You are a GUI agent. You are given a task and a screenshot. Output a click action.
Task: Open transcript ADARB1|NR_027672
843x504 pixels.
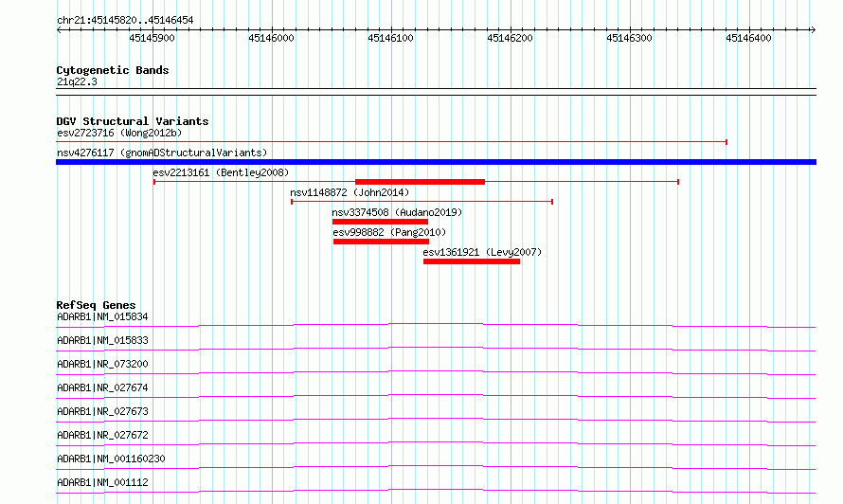[102, 435]
